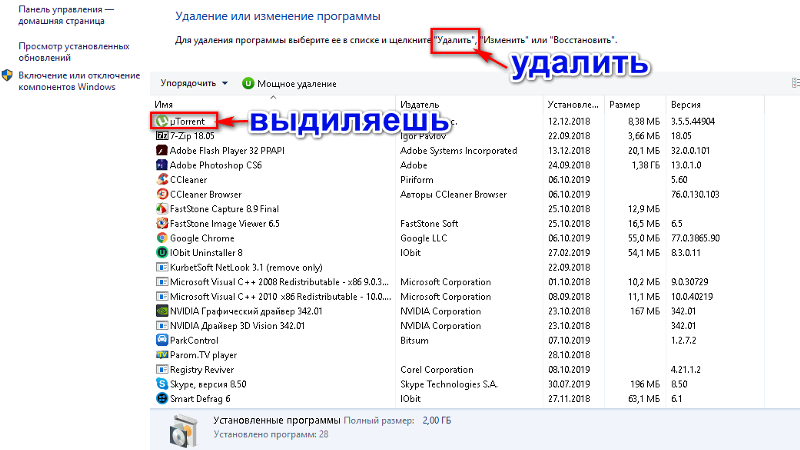Click publisher FastStone Soft

tap(429, 223)
